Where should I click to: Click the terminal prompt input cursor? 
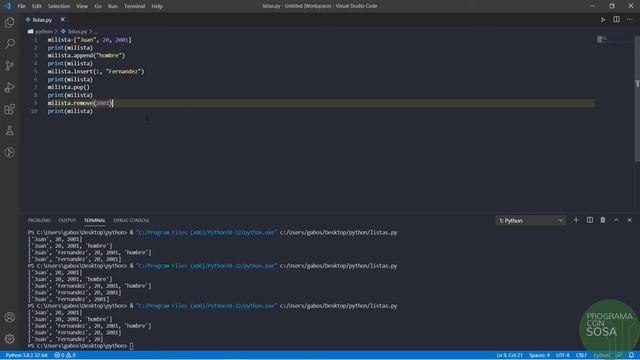pos(131,346)
